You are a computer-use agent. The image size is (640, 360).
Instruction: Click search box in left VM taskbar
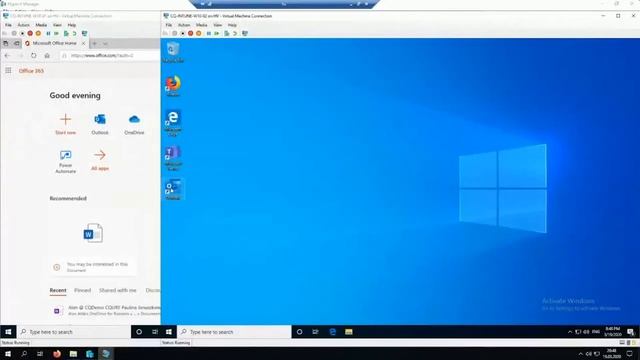pos(74,332)
